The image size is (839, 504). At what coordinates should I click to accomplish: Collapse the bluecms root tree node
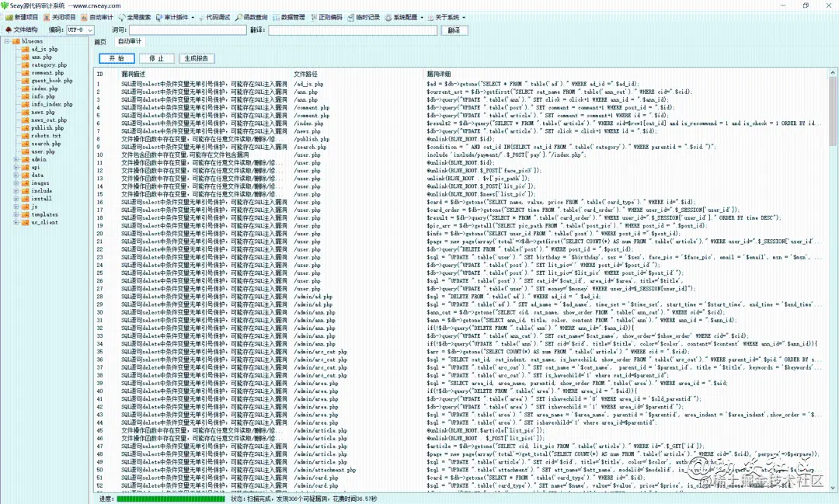coord(7,41)
